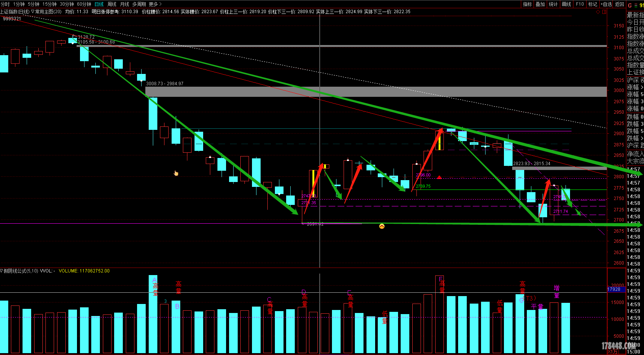Click the 上证指数(日线) chart title
Image resolution: width=644 pixels, height=355 pixels.
[15, 12]
